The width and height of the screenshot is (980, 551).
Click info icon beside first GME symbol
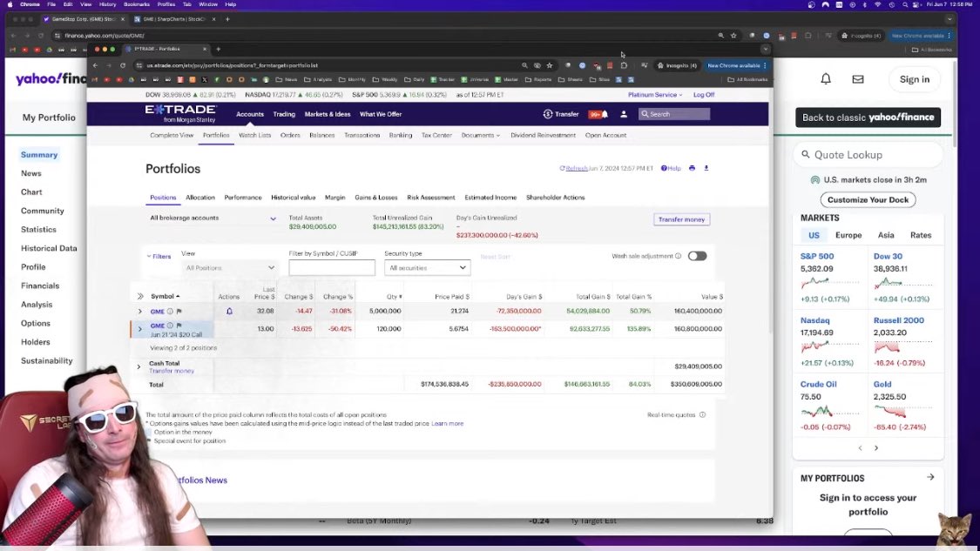point(170,311)
